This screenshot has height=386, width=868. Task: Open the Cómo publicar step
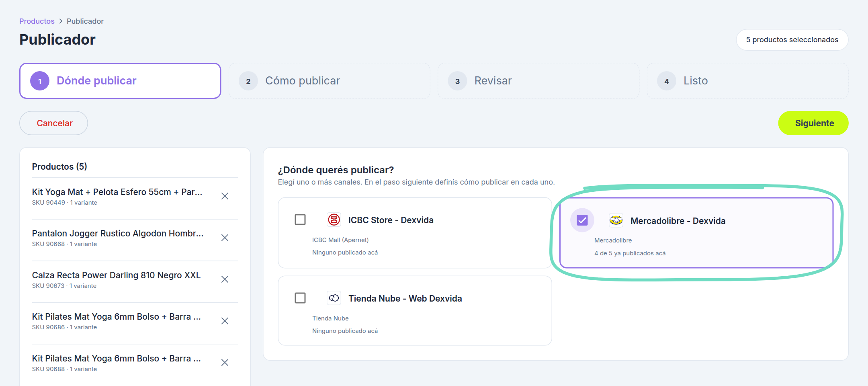330,81
